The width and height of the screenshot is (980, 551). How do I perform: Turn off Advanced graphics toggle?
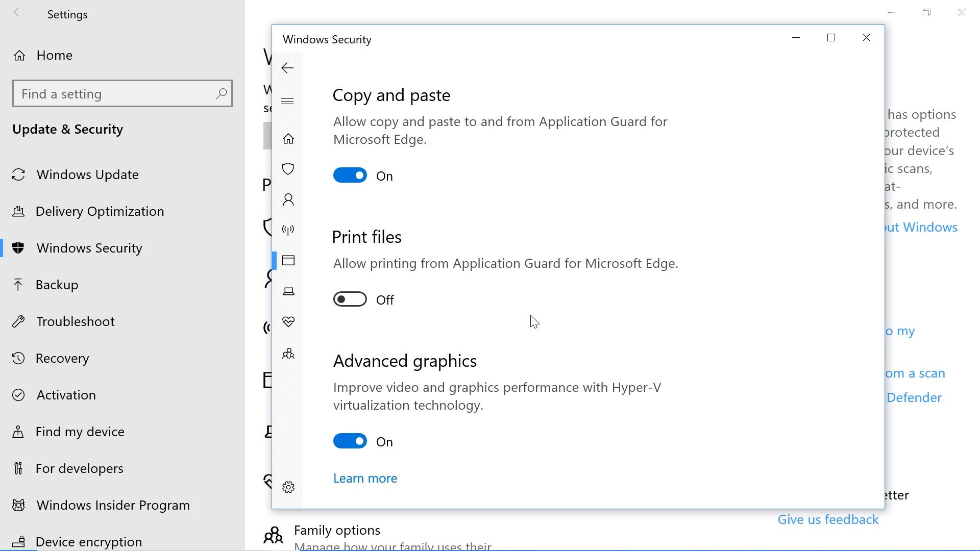pyautogui.click(x=350, y=441)
